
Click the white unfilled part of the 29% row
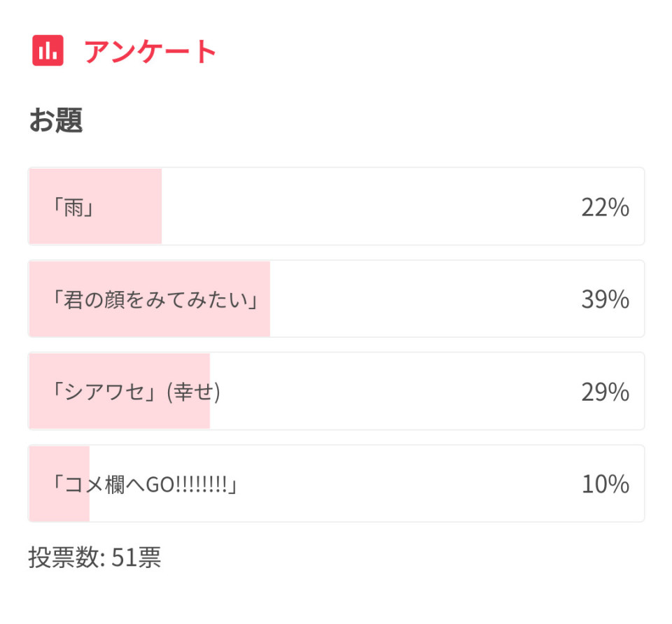point(392,392)
